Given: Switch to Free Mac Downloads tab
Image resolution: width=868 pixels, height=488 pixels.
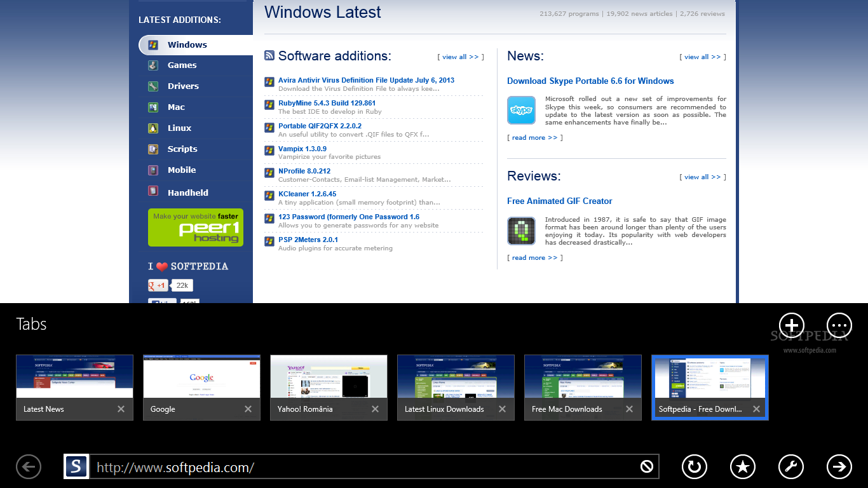Looking at the screenshot, I should tap(583, 388).
